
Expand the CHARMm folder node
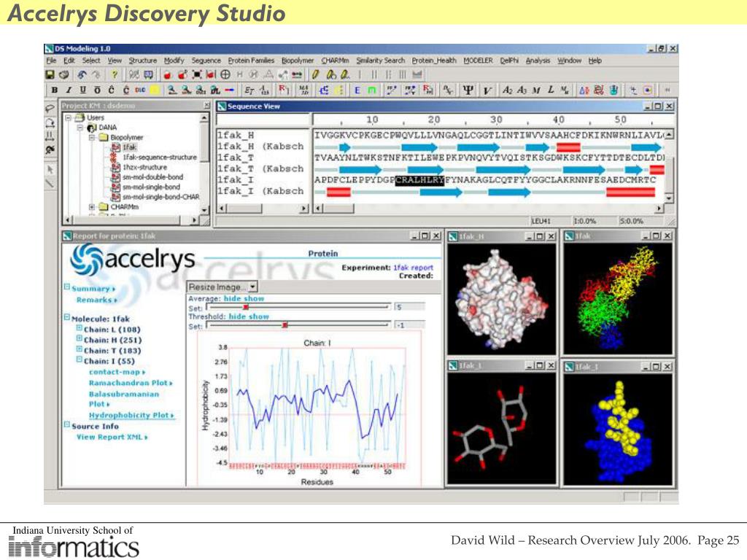[91, 207]
